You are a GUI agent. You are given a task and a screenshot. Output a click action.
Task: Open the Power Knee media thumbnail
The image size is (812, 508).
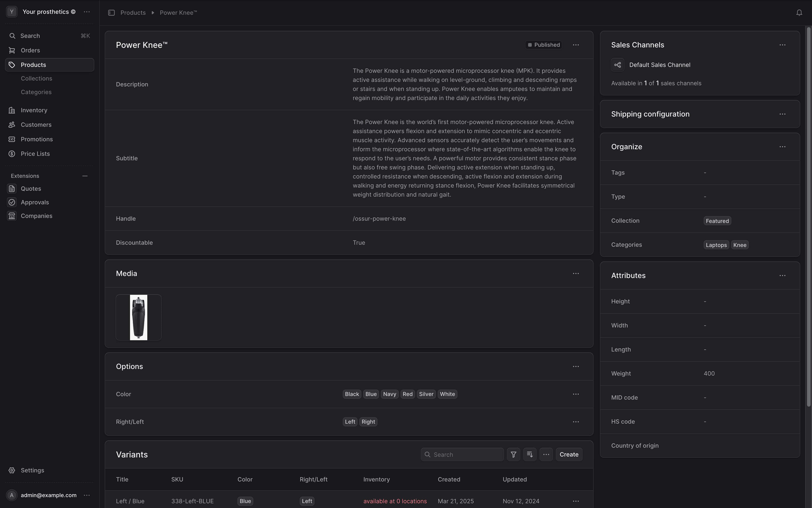point(139,317)
